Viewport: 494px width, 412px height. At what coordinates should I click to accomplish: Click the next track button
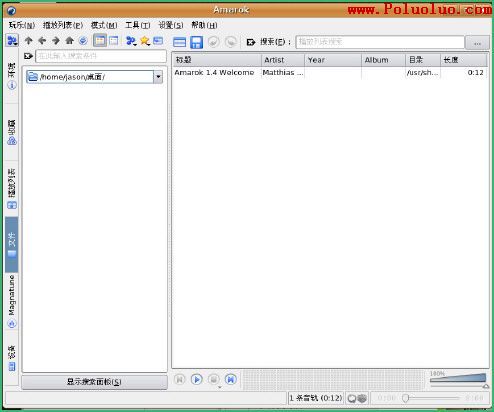[x=231, y=379]
